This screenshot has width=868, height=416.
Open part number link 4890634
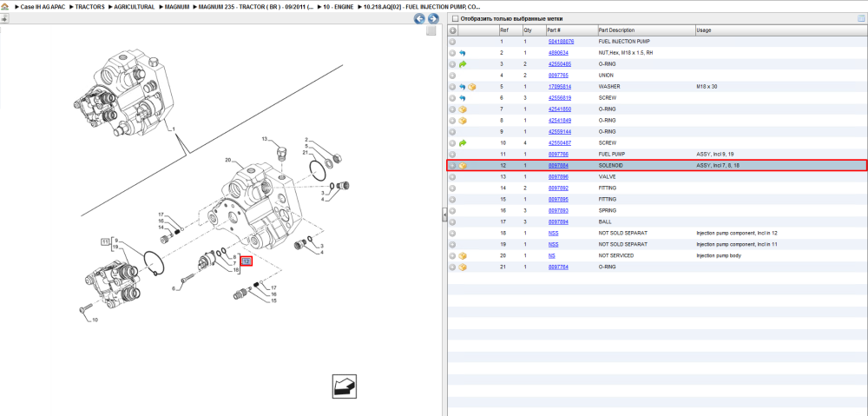pos(558,53)
